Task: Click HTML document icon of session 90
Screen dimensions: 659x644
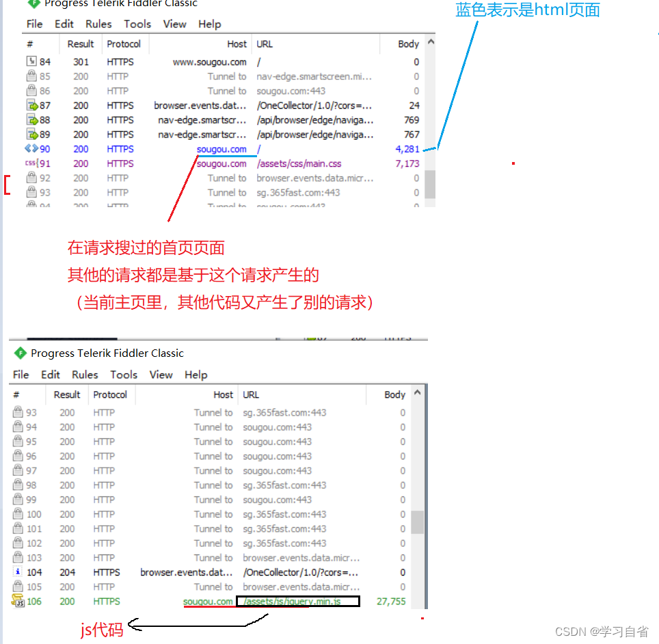Action: 31,148
